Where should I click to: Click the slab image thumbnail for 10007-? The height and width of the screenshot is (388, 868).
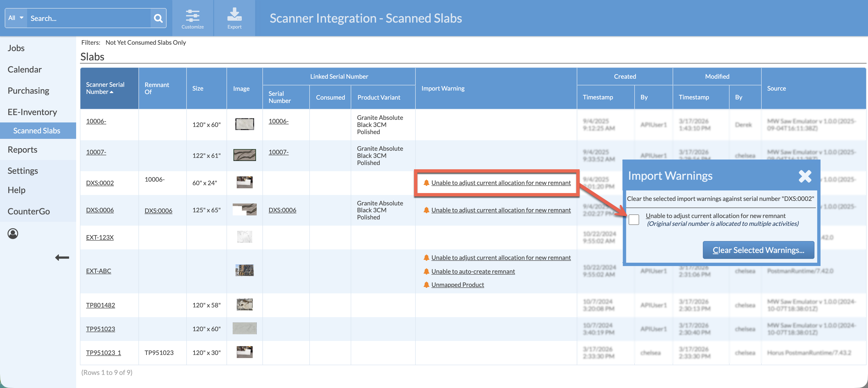point(244,155)
